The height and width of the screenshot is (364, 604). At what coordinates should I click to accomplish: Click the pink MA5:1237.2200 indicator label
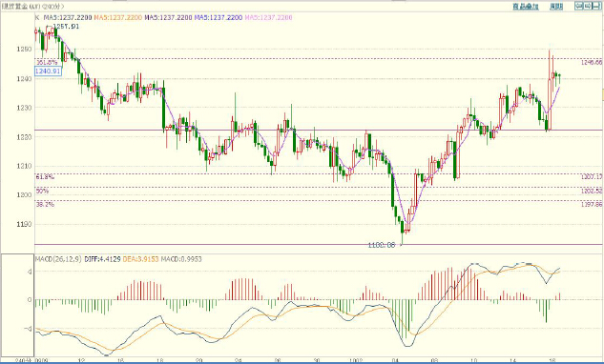pyautogui.click(x=268, y=17)
